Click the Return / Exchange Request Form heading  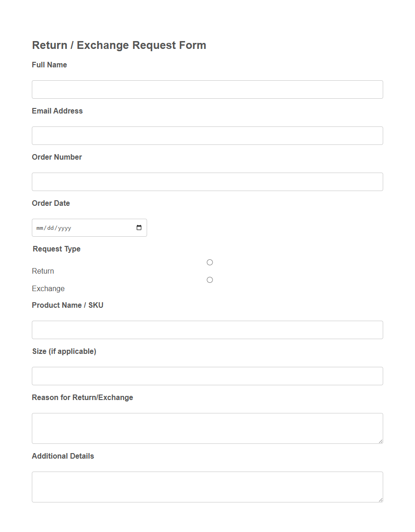tap(119, 45)
